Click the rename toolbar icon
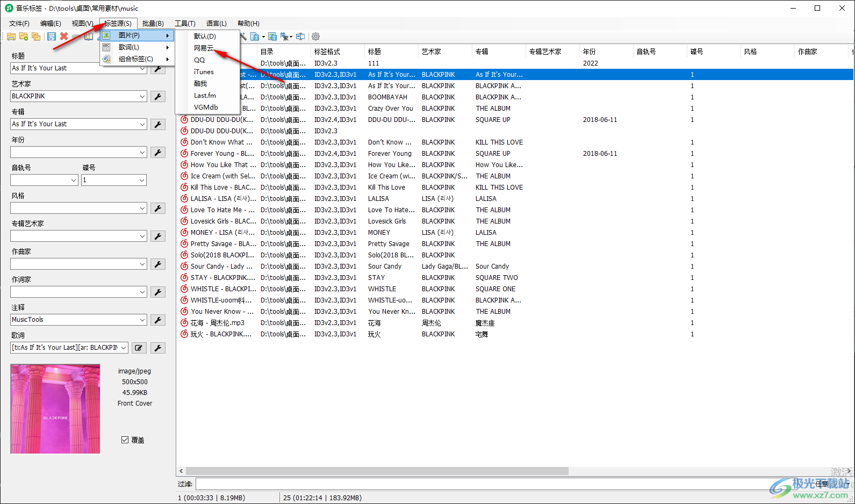 (300, 37)
